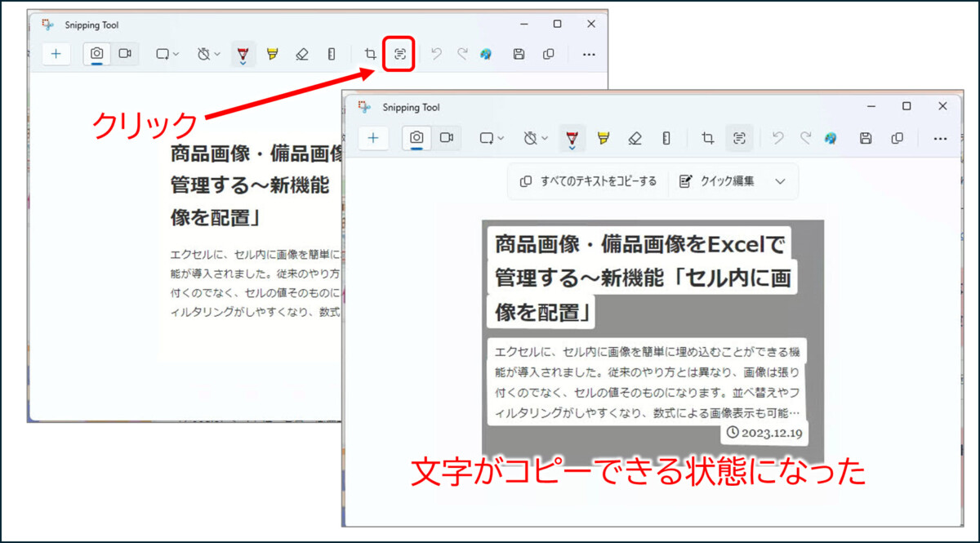980x543 pixels.
Task: Select camera Snip mode in front window
Action: pos(416,138)
